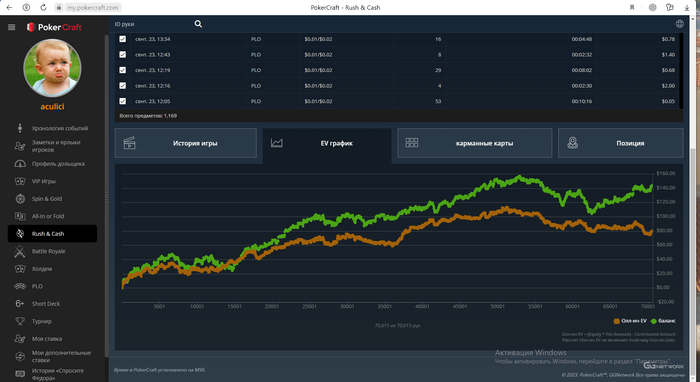Click the PLO cards icon
Screen dimensions: 700x382
pos(20,286)
